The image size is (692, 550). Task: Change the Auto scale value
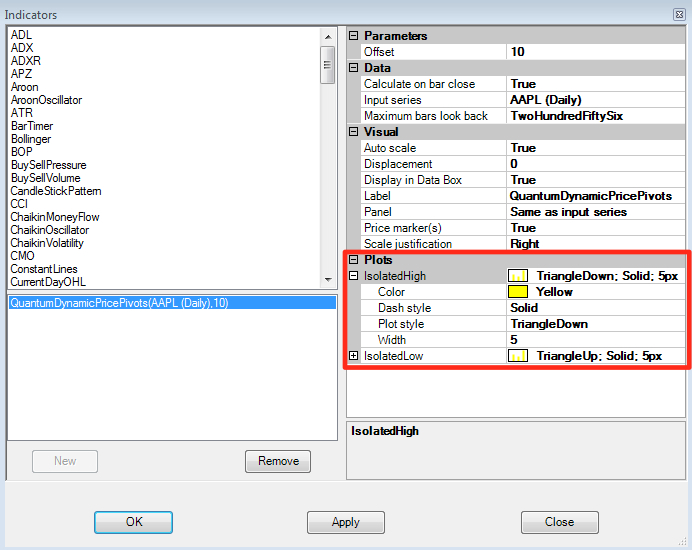point(596,148)
